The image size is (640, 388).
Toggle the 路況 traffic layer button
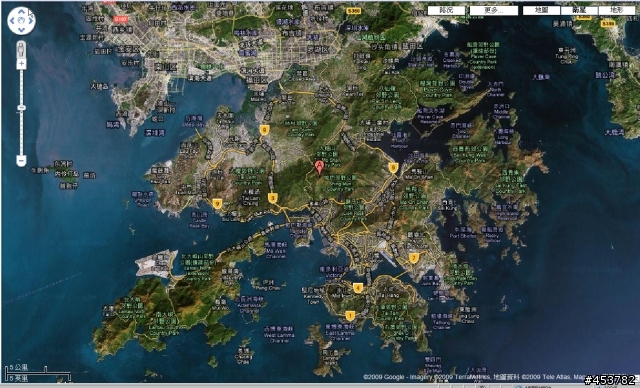tap(446, 10)
